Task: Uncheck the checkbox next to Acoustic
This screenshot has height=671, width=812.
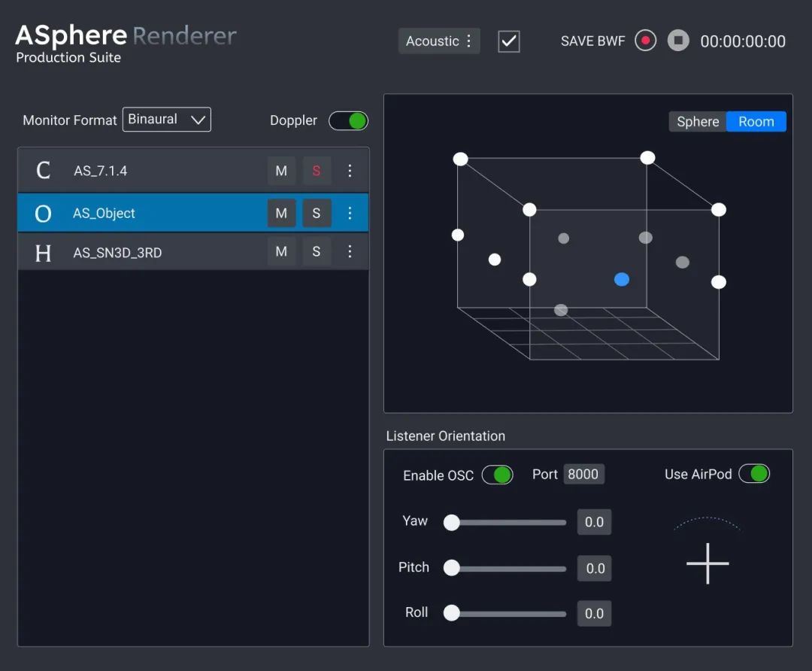Action: [x=509, y=41]
